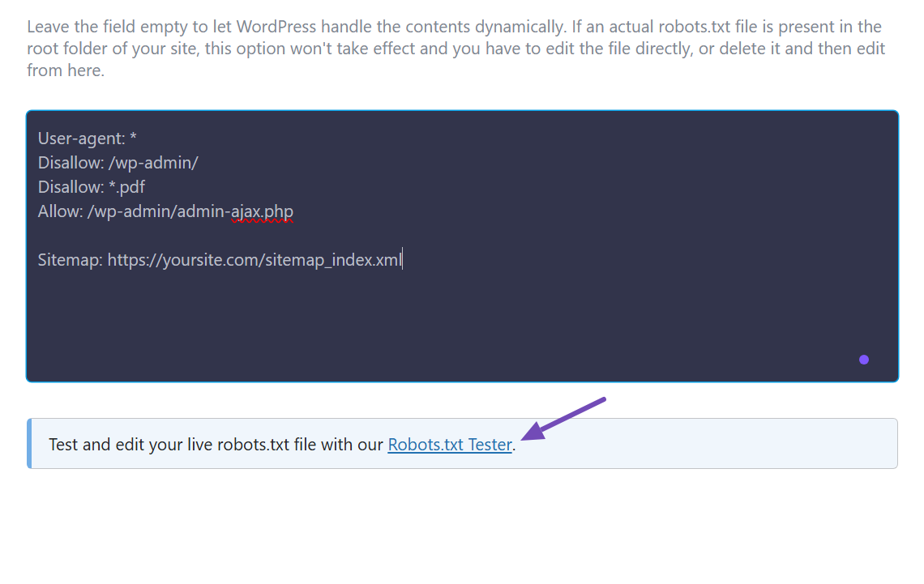924x584 pixels.
Task: Click the 'Allow: /wp-admin/admin-ajax.php' line
Action: point(165,211)
